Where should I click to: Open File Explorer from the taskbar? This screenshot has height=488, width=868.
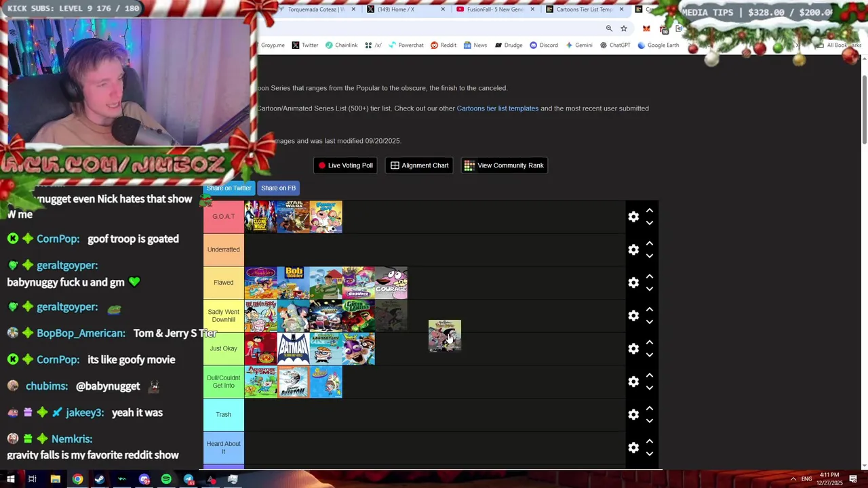pos(55,479)
